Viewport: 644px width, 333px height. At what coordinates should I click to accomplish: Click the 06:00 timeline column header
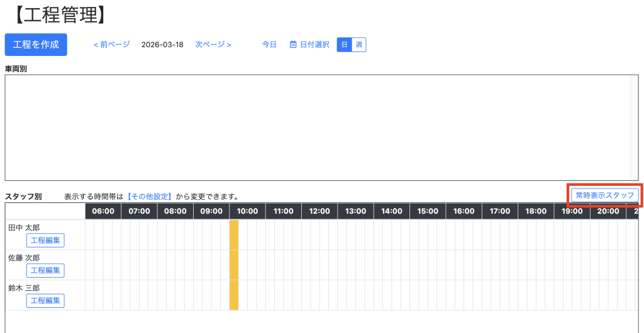point(103,211)
